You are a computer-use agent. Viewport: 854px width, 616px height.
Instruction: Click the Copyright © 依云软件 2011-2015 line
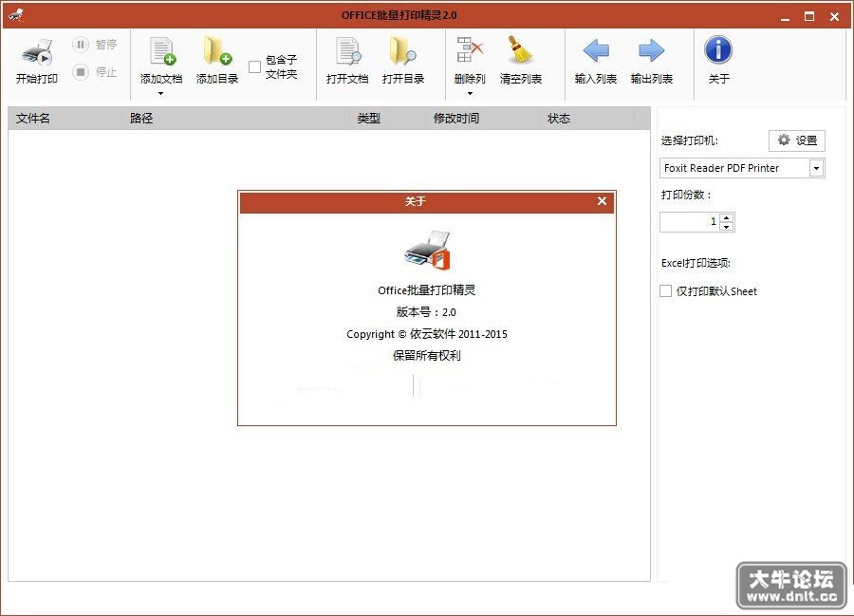click(427, 334)
